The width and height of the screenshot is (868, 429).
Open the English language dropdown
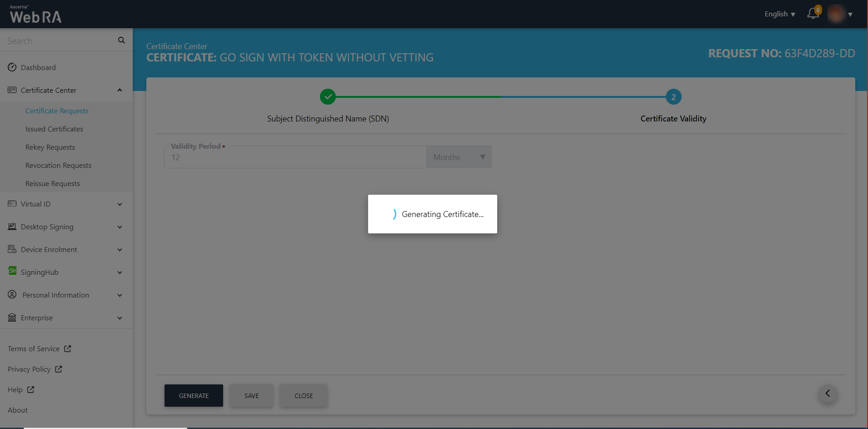click(779, 14)
